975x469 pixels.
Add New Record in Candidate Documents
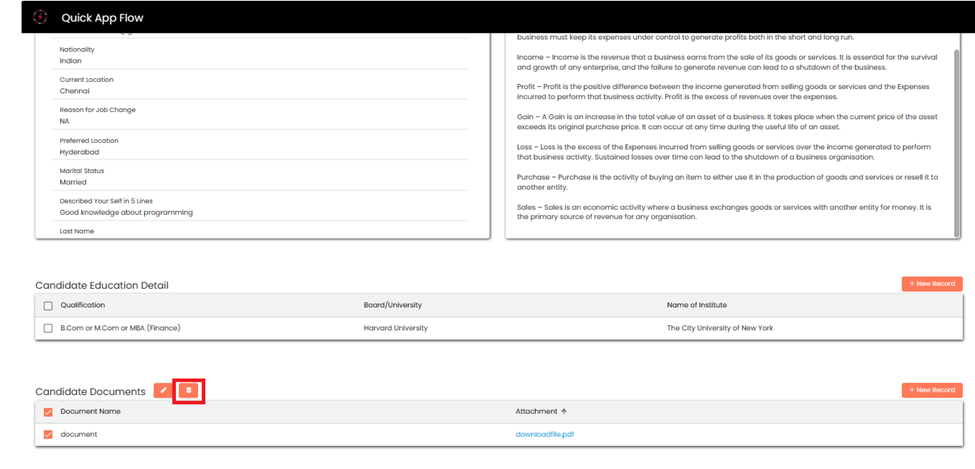pos(931,390)
